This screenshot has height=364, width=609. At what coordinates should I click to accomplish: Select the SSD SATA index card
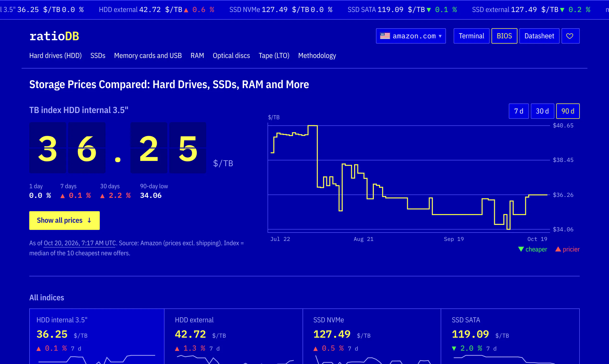[x=510, y=336]
